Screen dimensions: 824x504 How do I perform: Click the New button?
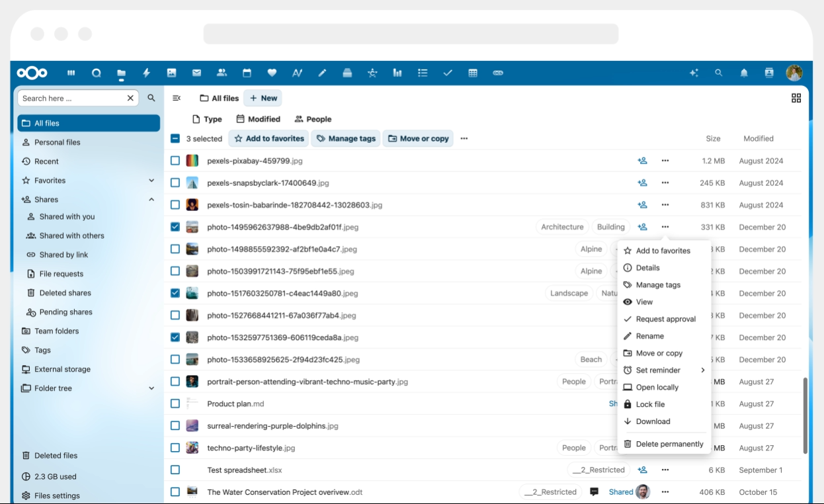pyautogui.click(x=263, y=98)
